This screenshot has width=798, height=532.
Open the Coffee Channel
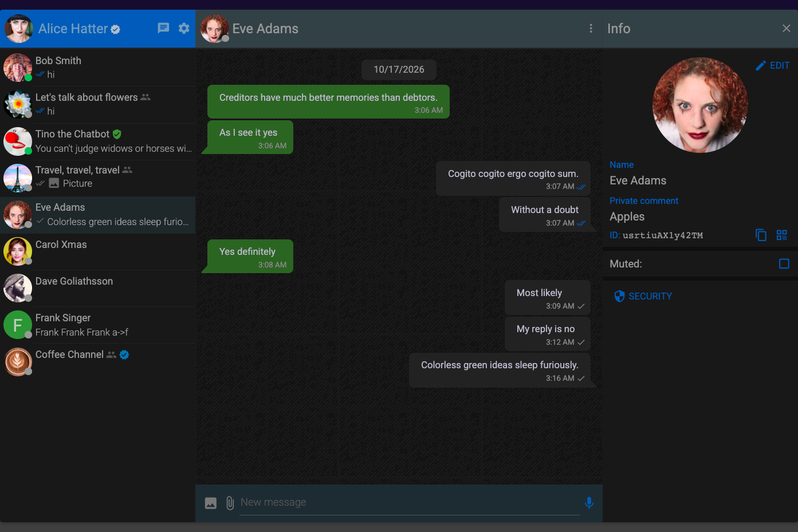(98, 361)
